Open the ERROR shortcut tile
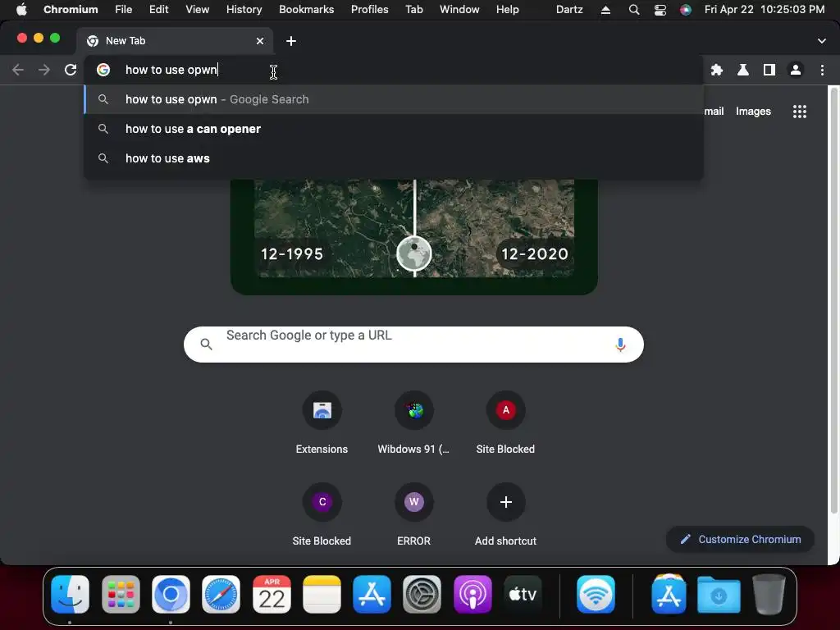This screenshot has height=630, width=840. pyautogui.click(x=413, y=515)
